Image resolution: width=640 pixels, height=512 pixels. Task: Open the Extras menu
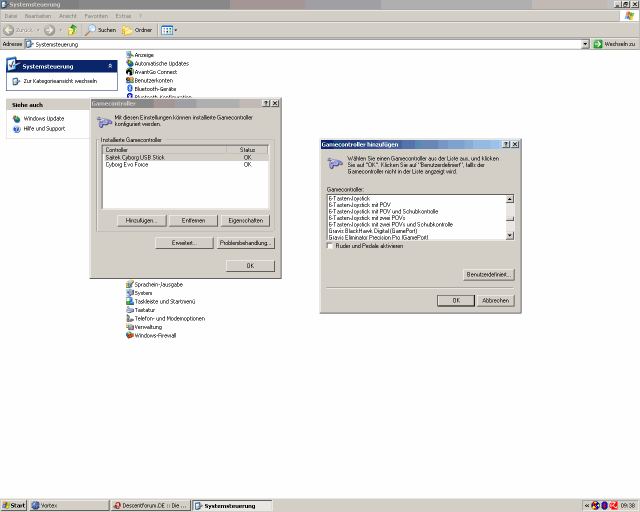[123, 16]
